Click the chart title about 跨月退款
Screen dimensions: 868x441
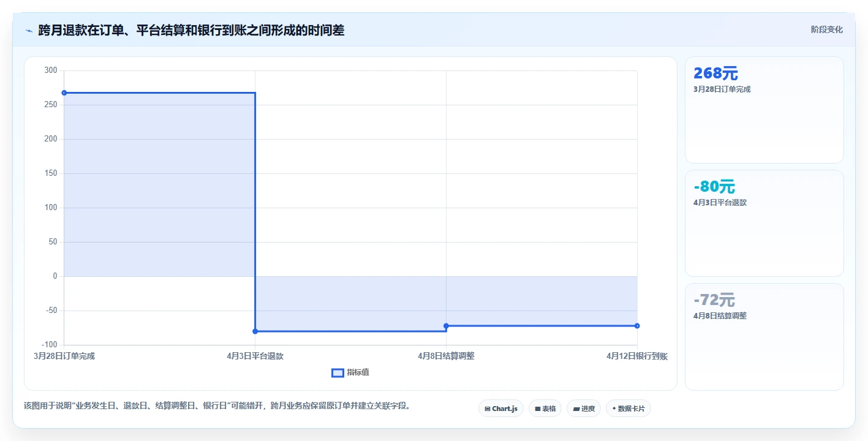(x=191, y=30)
